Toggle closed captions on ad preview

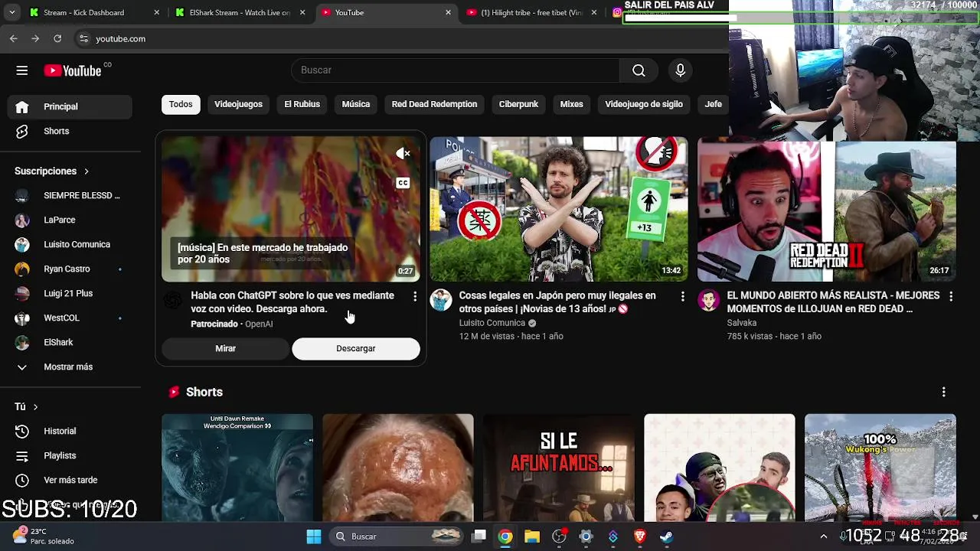click(x=403, y=183)
